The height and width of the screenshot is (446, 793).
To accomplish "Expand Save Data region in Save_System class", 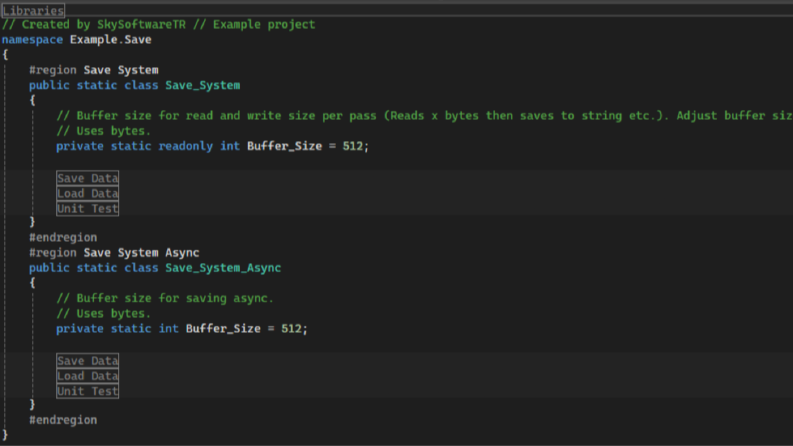I will [x=87, y=178].
